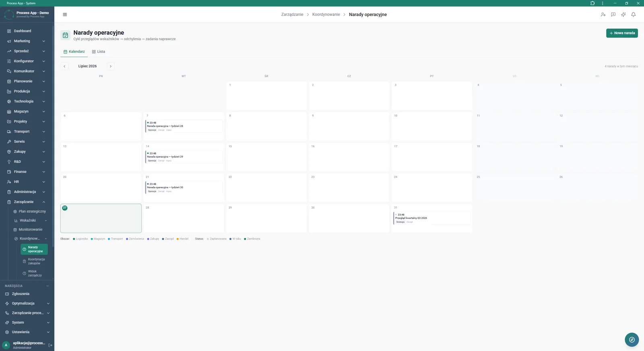Expand the Marketing menu chevron
This screenshot has width=644, height=351.
pyautogui.click(x=43, y=41)
